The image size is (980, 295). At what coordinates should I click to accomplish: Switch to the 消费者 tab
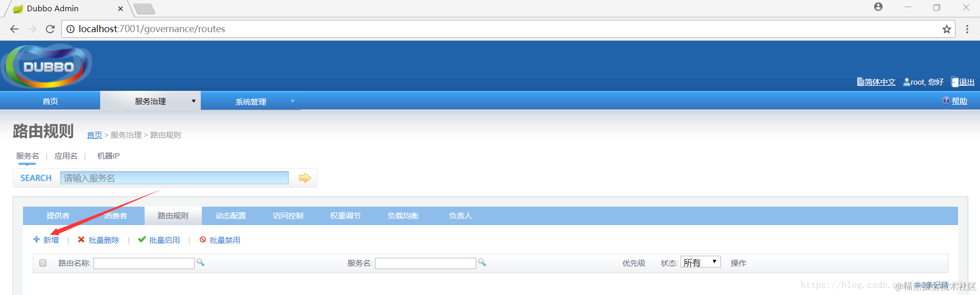point(115,216)
